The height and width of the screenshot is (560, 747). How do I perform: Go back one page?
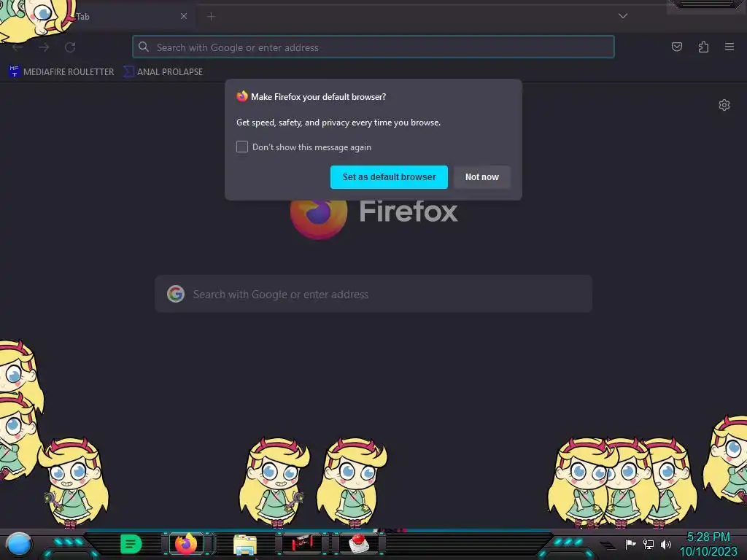pos(18,47)
